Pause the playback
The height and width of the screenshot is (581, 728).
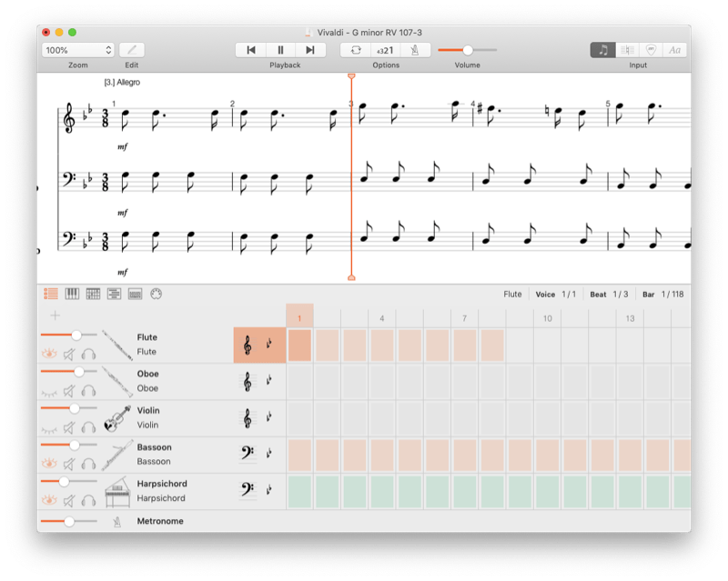coord(280,50)
